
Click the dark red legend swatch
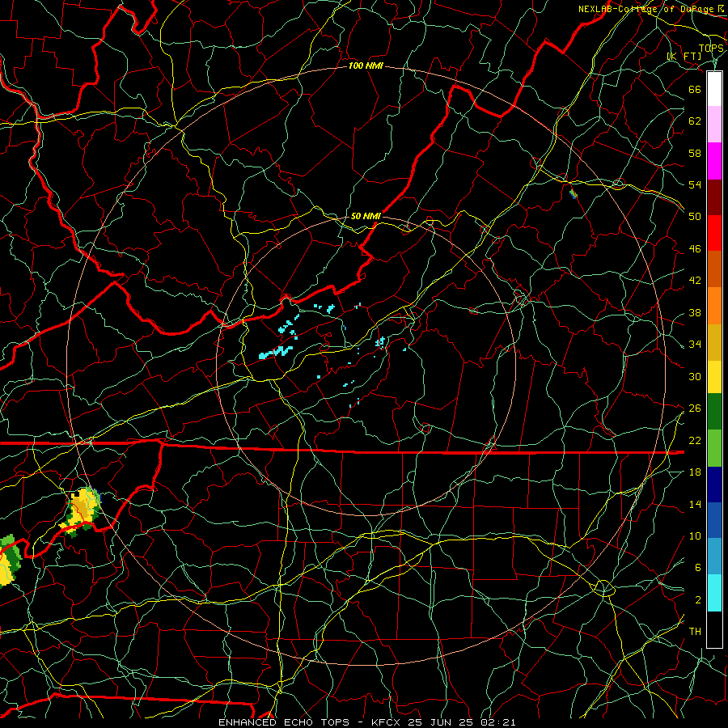click(714, 197)
